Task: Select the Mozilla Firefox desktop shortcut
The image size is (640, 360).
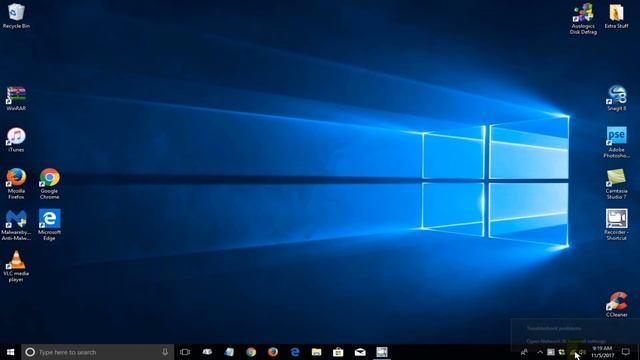Action: pos(16,184)
